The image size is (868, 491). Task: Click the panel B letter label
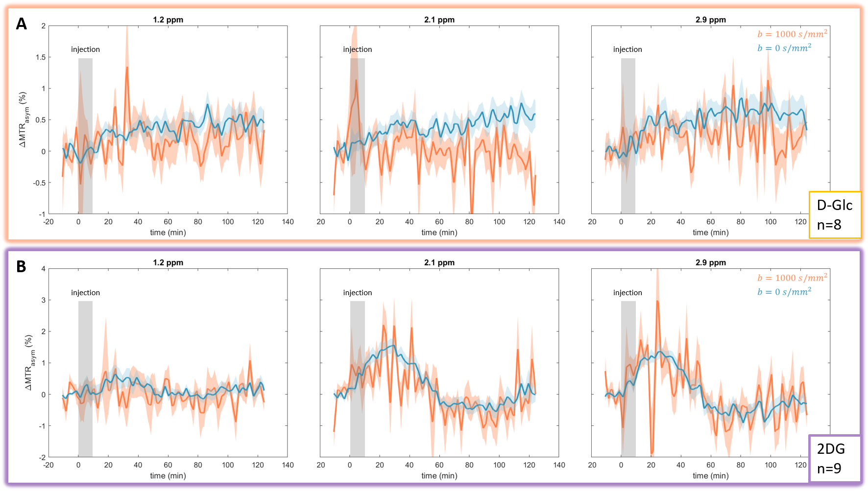[x=21, y=267]
